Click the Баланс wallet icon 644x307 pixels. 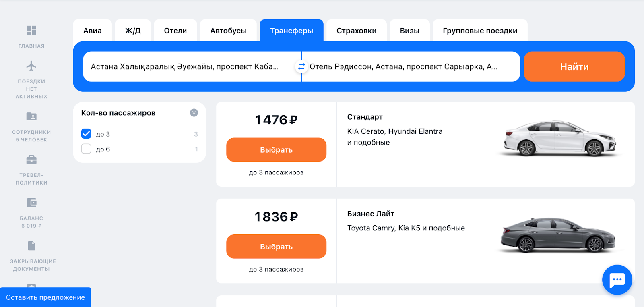[31, 203]
